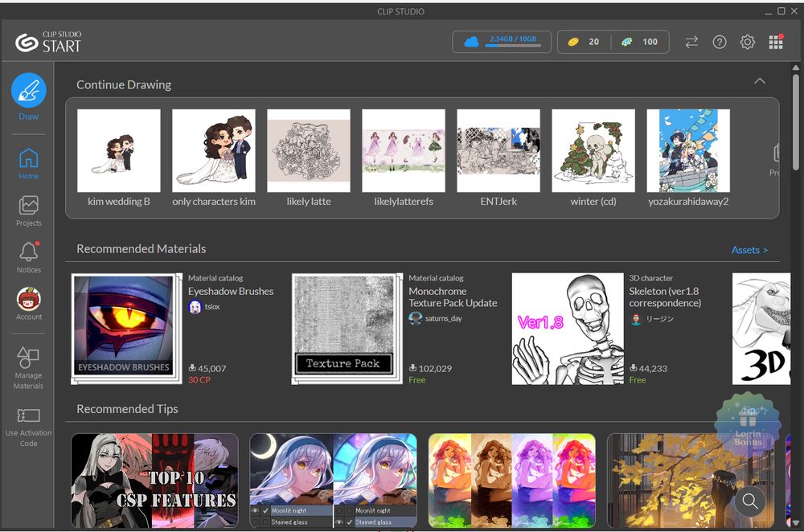Open likelylatterefs drawing

coord(404,158)
